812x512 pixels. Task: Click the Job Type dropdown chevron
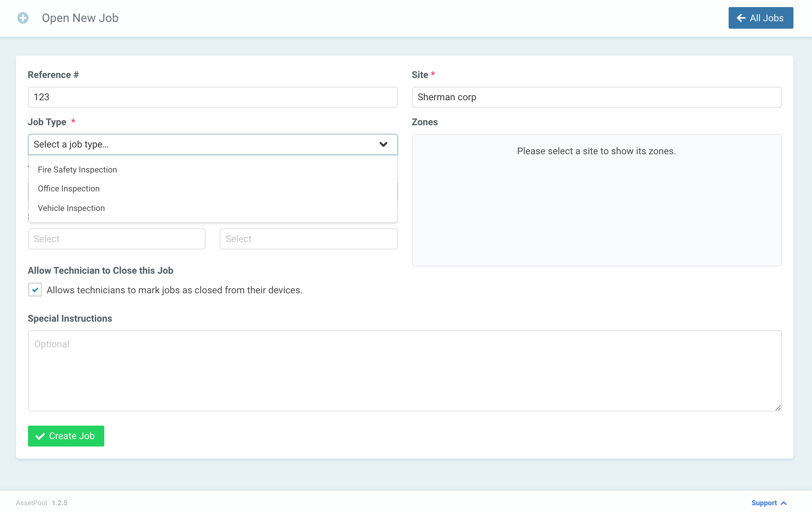point(384,144)
